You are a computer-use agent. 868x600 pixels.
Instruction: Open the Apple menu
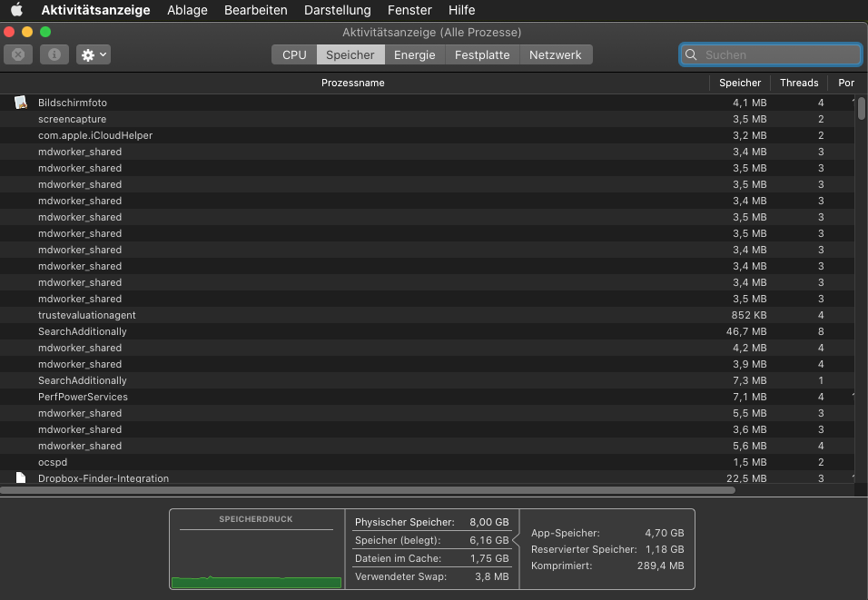click(x=16, y=10)
